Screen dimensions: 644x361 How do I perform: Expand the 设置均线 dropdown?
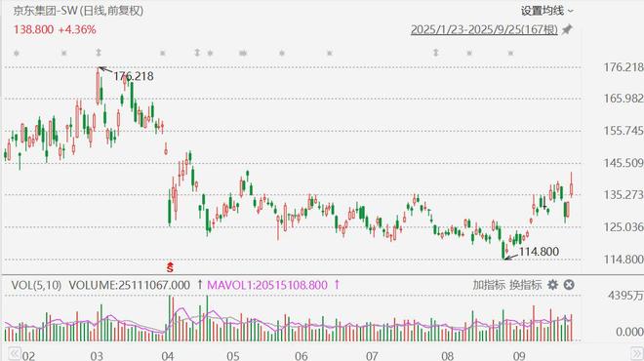pos(547,11)
